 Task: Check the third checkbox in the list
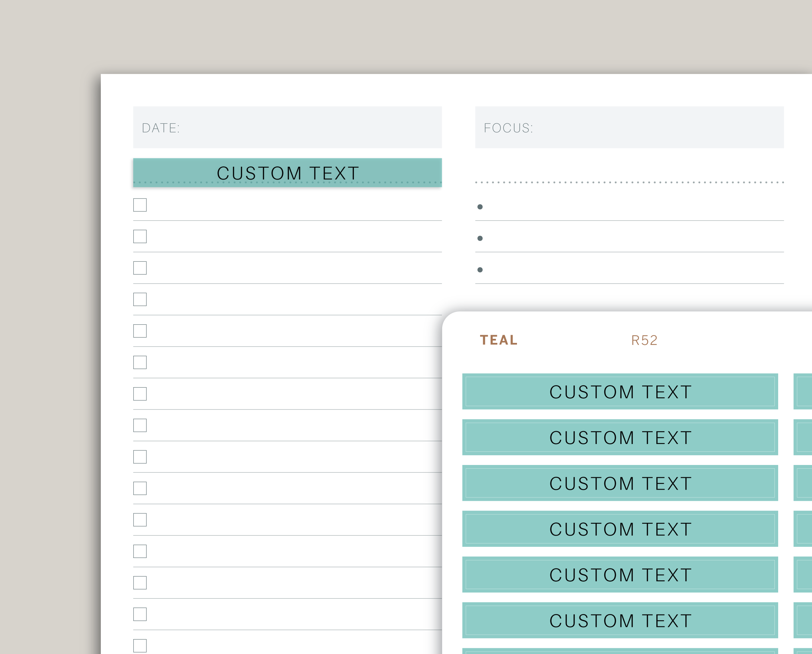140,268
